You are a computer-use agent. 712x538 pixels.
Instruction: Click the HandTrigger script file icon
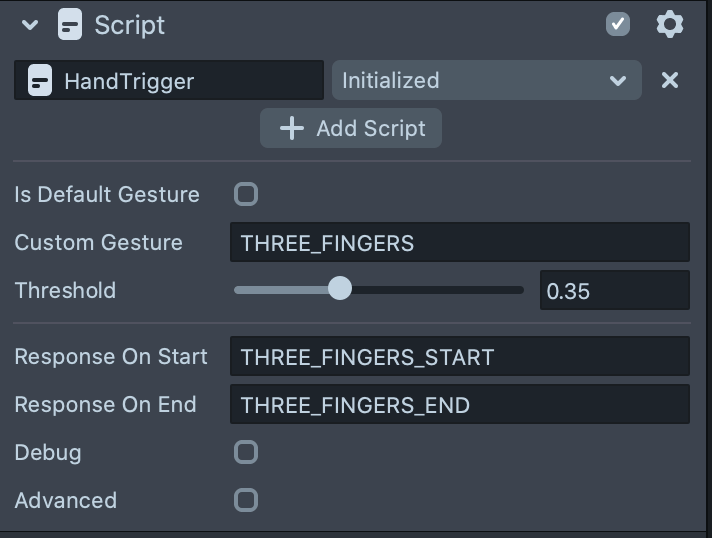click(x=40, y=81)
